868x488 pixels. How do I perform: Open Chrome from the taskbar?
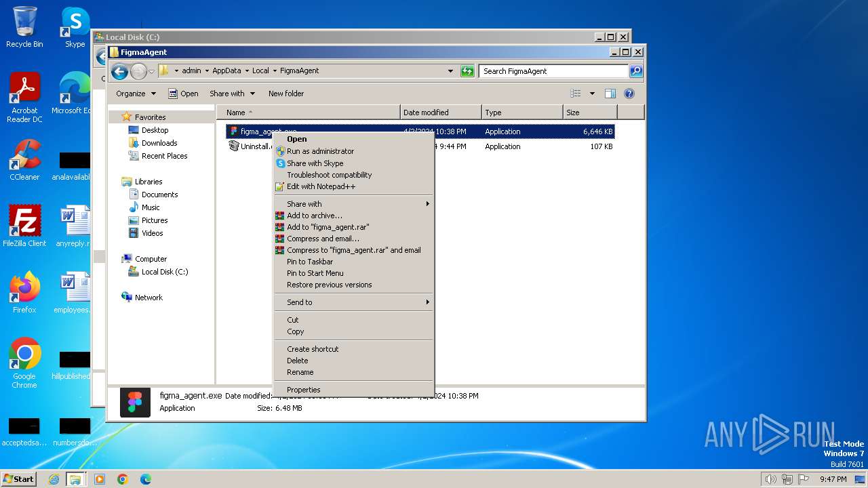123,479
